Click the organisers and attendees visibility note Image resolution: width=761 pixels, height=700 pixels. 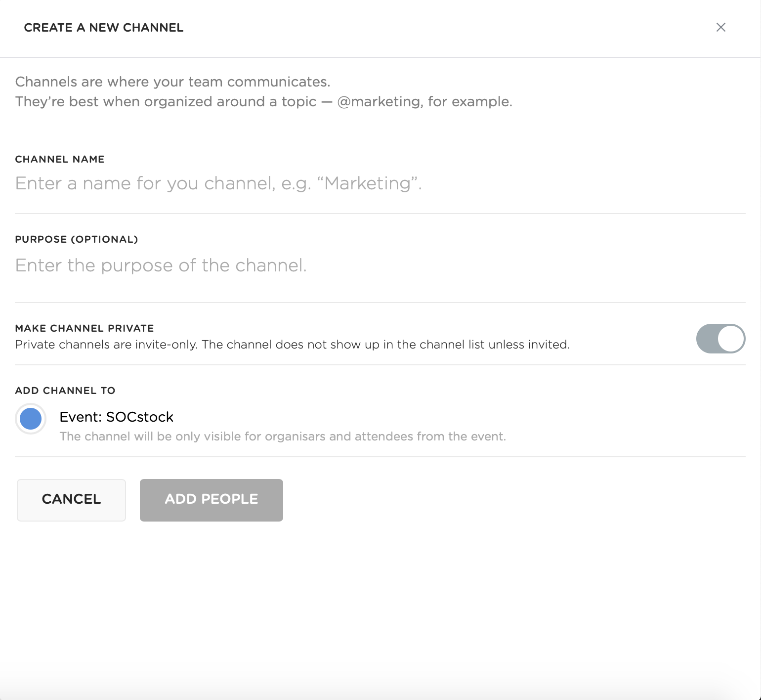(x=282, y=437)
